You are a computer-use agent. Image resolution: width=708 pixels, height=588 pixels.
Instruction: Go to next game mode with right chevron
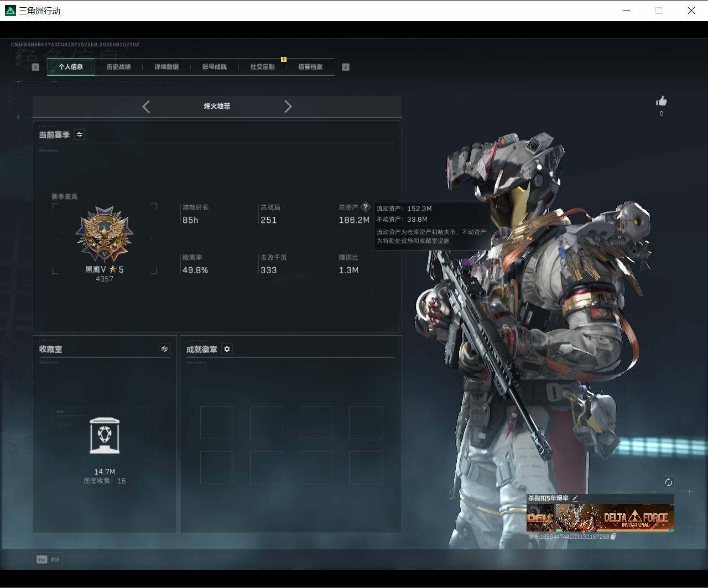[x=288, y=107]
